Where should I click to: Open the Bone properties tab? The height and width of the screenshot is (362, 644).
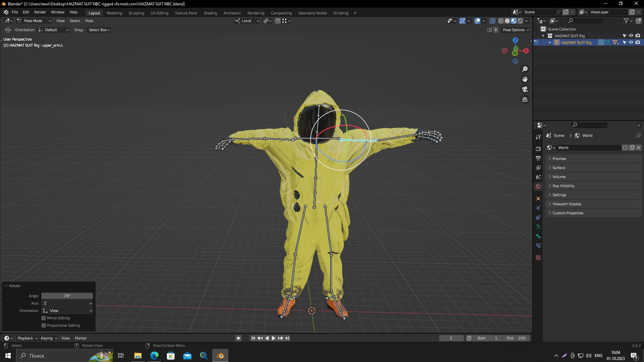point(538,236)
